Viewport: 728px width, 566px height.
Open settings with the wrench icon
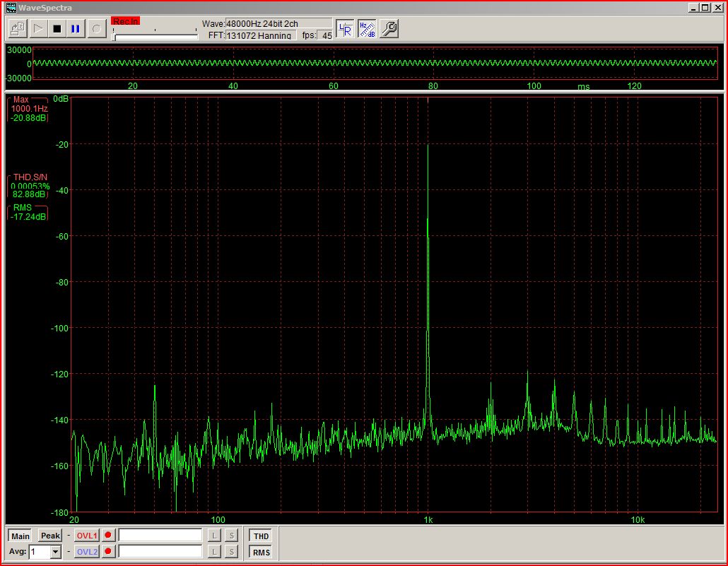(389, 29)
